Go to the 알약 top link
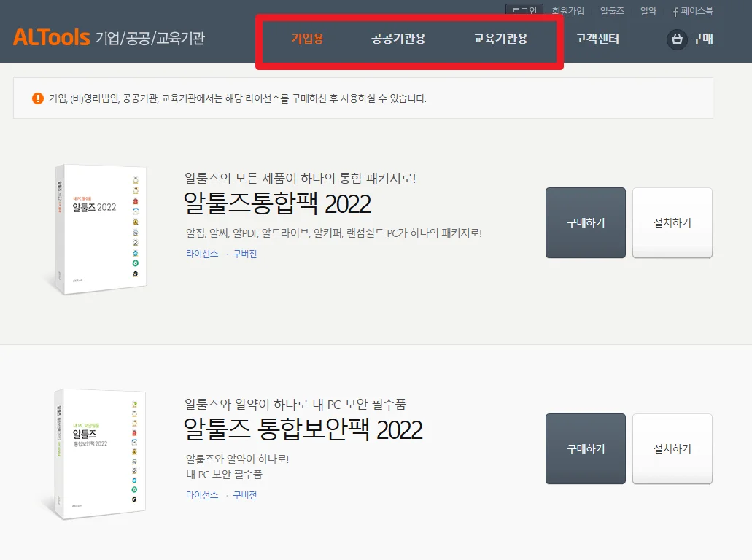 click(648, 10)
